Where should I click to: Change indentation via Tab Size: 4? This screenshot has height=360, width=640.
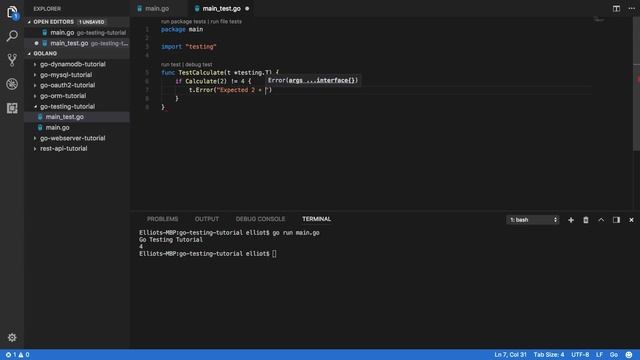coord(549,355)
